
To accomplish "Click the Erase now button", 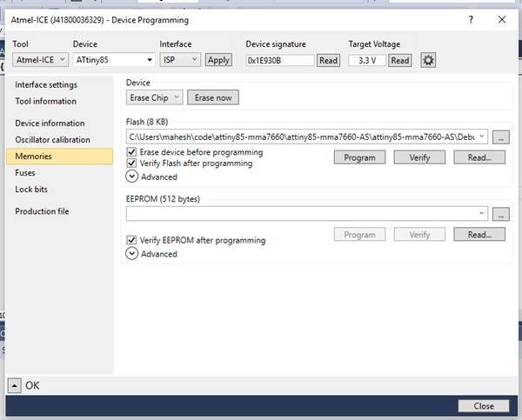I will [213, 97].
